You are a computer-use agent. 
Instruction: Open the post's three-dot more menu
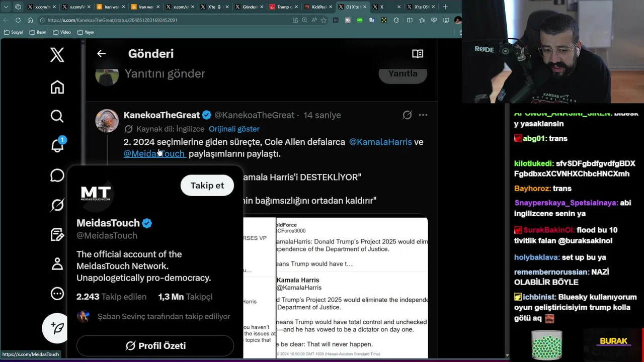click(423, 115)
